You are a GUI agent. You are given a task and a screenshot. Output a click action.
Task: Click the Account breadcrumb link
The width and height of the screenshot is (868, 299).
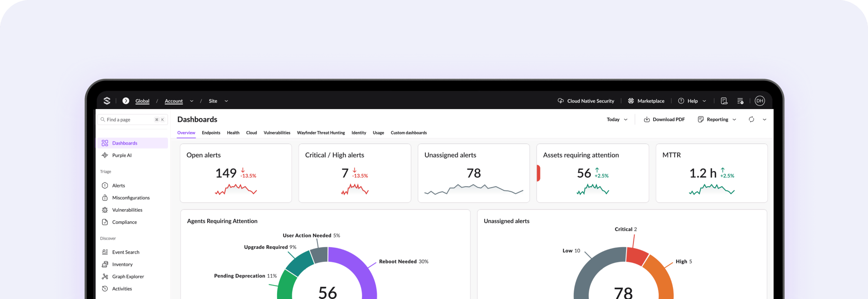[174, 101]
